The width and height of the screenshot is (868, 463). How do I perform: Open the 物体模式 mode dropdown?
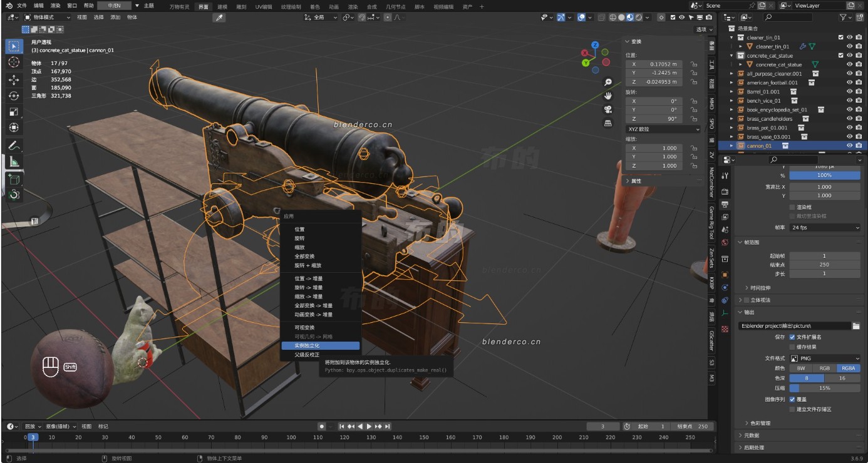pos(48,18)
